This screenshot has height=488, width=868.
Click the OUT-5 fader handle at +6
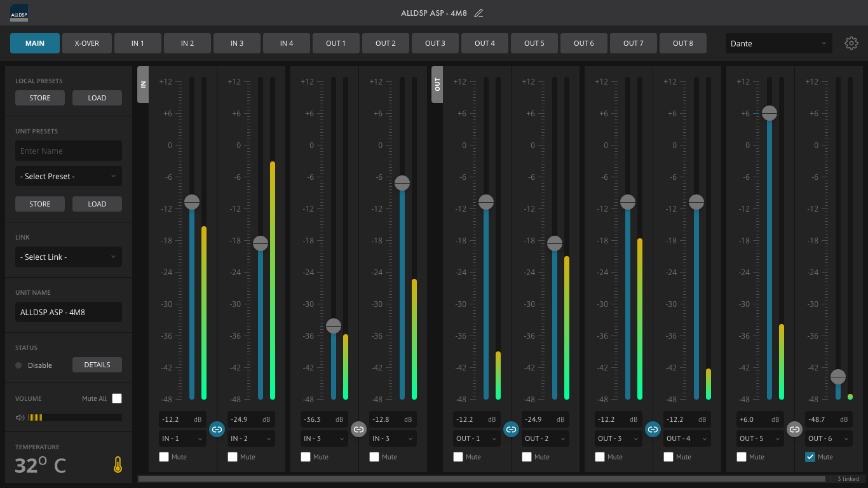[770, 113]
